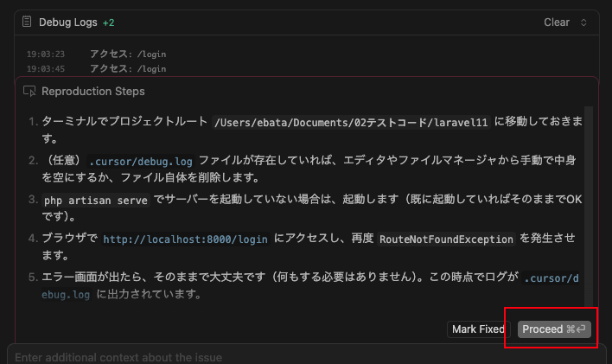Open the http://localhost:8000/login link

pyautogui.click(x=183, y=239)
